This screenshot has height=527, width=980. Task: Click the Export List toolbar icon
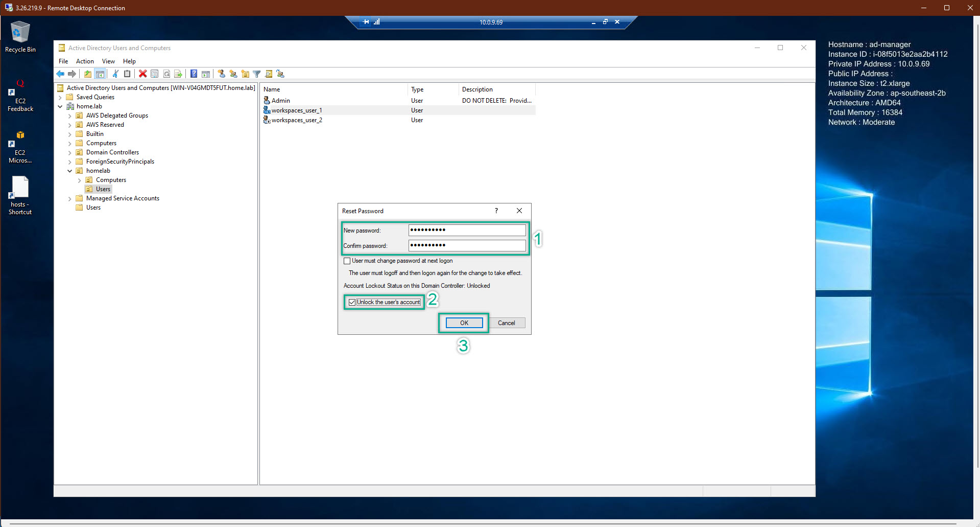[x=178, y=74]
